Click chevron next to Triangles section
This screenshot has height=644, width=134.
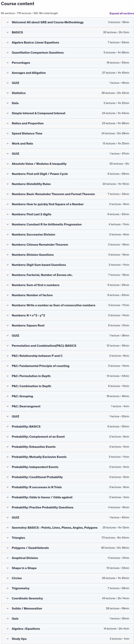pyautogui.click(x=8, y=538)
